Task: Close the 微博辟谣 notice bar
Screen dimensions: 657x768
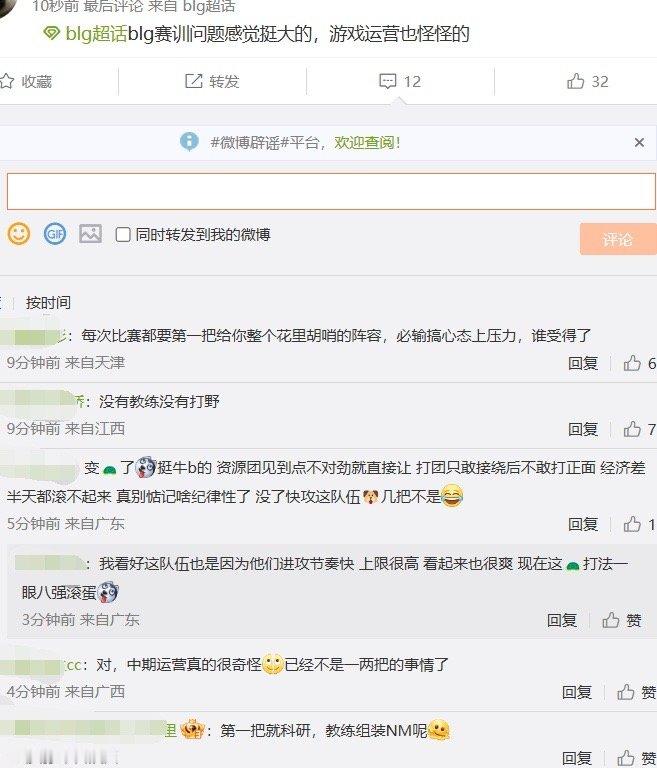Action: tap(639, 143)
